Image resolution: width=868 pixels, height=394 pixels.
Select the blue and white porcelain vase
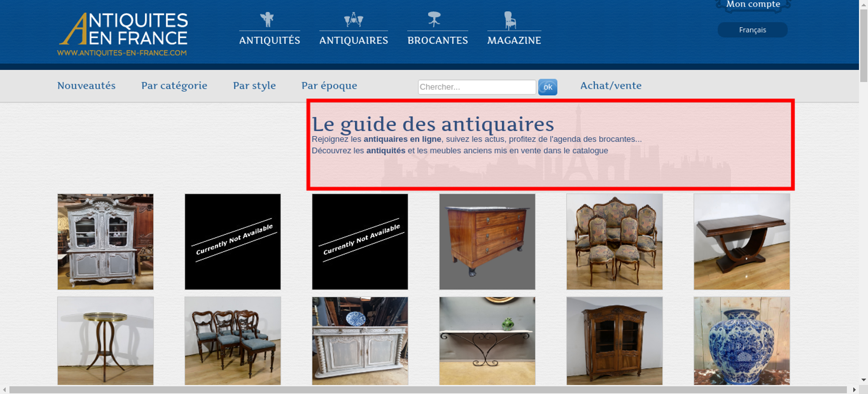[x=741, y=341]
